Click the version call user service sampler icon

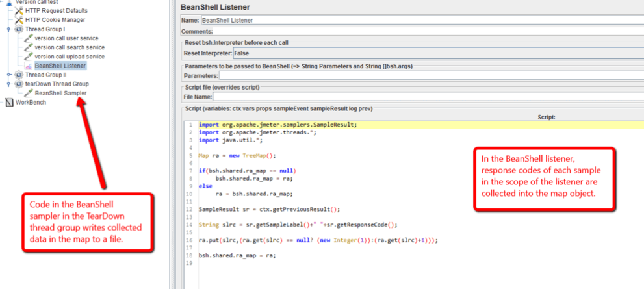coord(29,38)
